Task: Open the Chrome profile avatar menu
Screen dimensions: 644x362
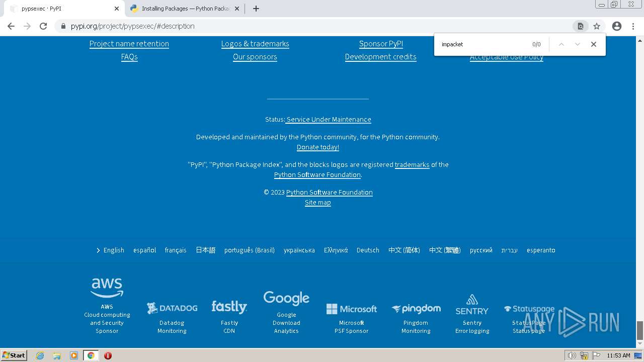Action: pyautogui.click(x=617, y=26)
